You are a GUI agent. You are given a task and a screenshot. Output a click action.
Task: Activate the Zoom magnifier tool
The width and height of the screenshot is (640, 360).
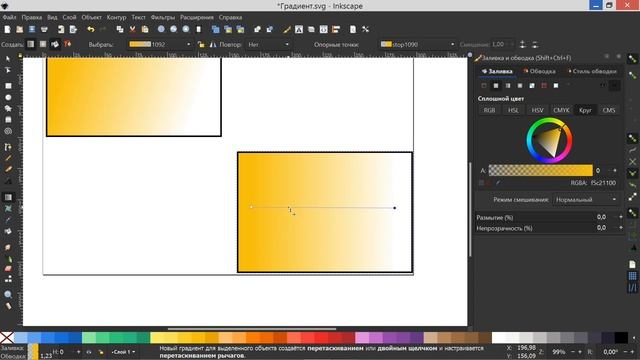tap(8, 294)
